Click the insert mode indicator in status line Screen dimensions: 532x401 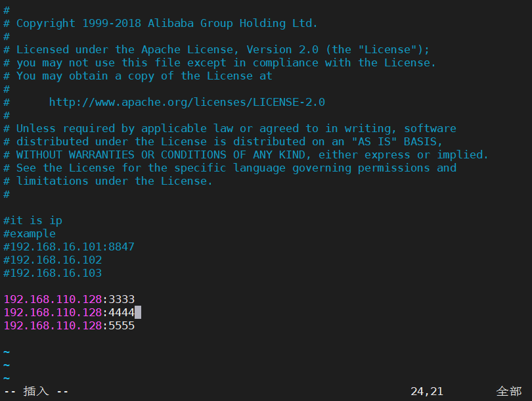(x=36, y=391)
